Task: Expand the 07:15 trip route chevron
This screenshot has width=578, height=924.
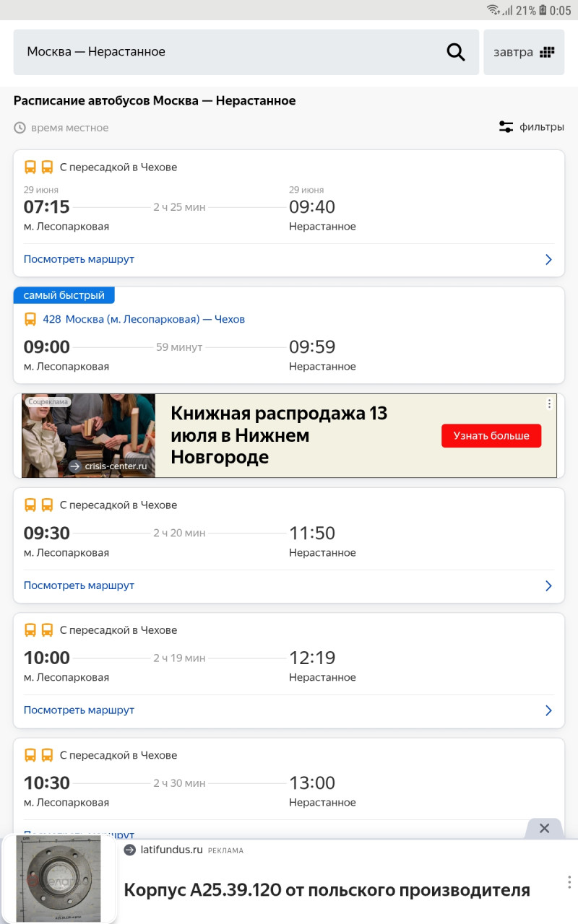Action: pos(548,259)
